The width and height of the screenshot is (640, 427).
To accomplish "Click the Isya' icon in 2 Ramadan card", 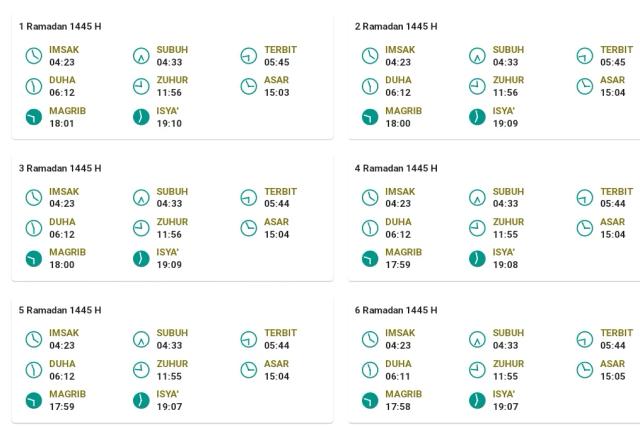I will [477, 117].
